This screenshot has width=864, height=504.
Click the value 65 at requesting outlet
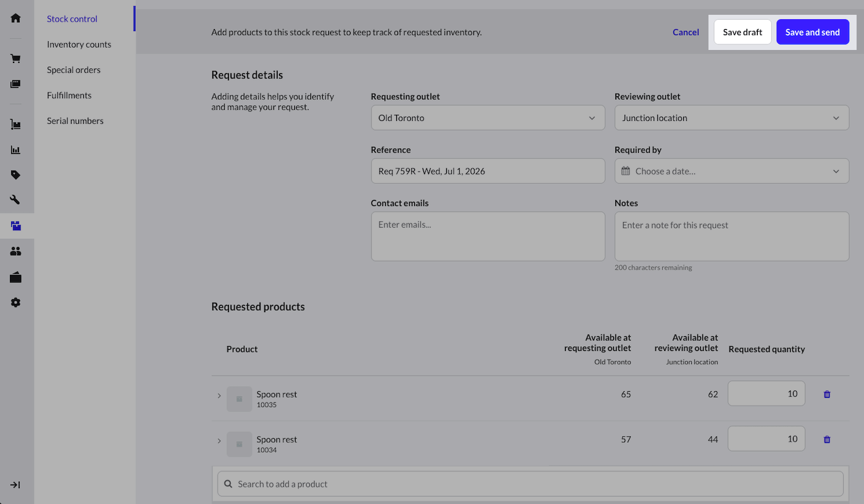(626, 394)
